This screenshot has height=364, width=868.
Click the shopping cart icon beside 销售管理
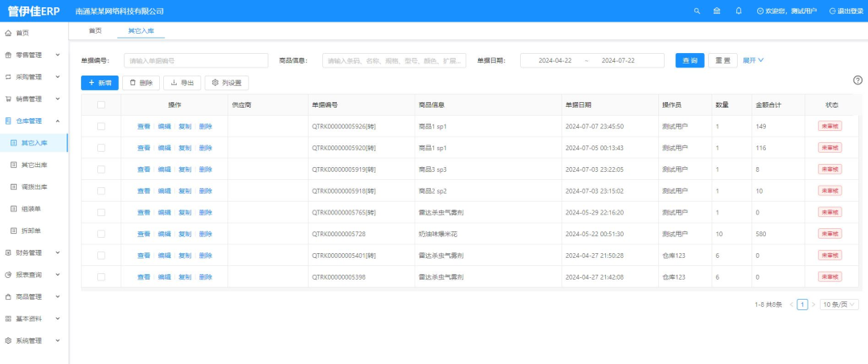coord(8,99)
